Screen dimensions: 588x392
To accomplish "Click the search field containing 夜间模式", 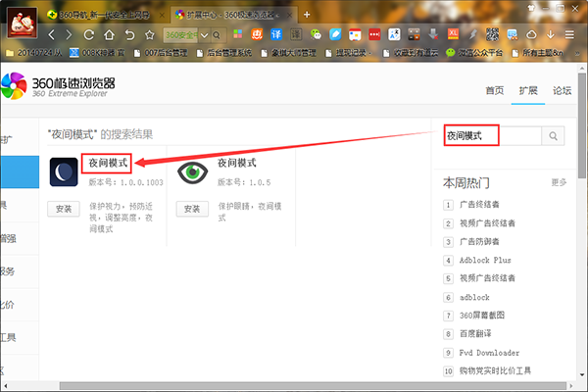I will click(x=493, y=136).
